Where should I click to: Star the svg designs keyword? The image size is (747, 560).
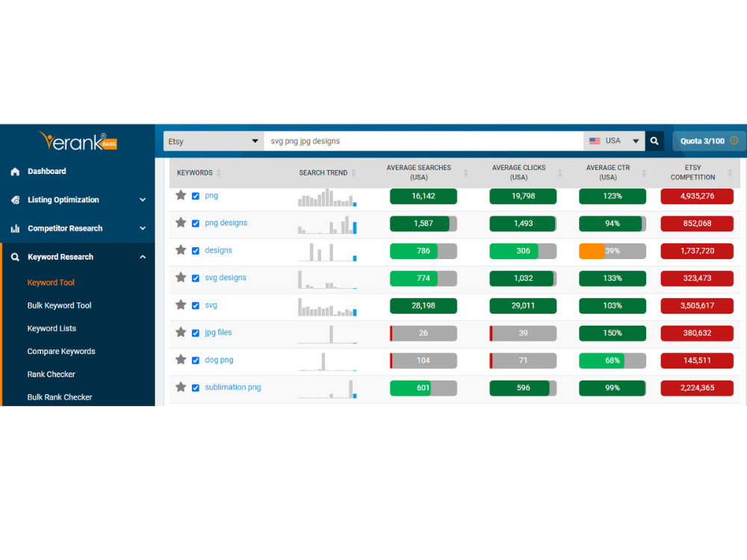click(181, 277)
